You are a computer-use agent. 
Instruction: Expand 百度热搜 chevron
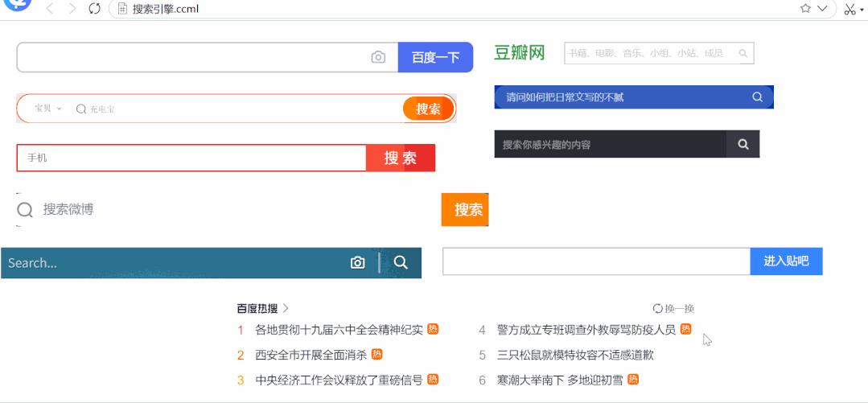pos(286,308)
